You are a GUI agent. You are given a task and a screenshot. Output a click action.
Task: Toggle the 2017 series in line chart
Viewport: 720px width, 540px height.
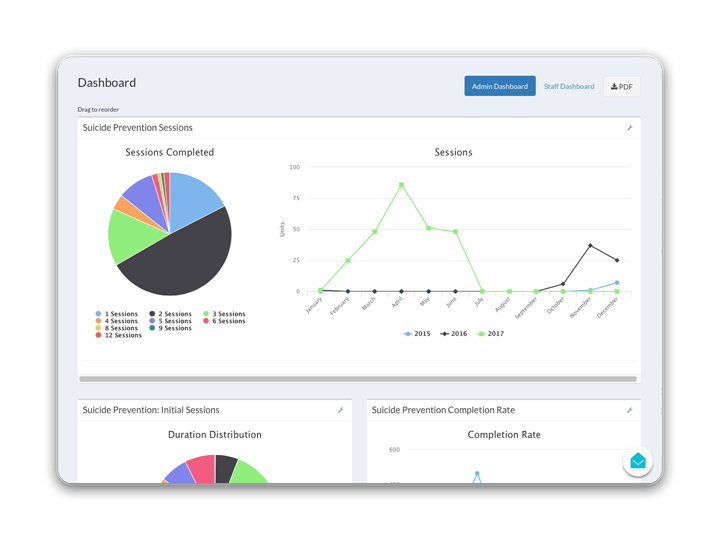point(490,334)
